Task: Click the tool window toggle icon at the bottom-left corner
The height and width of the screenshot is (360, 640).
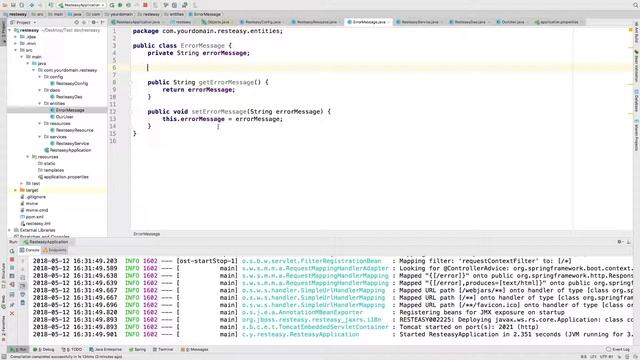Action: pos(3,357)
